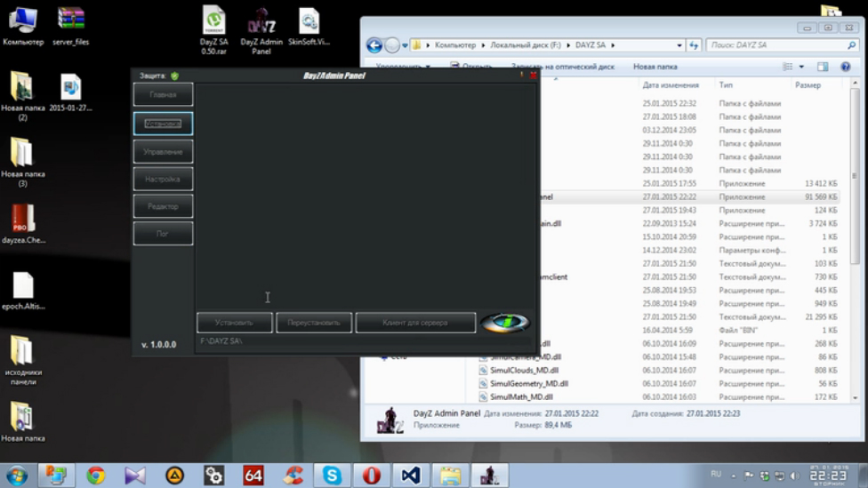Viewport: 868px width, 488px height.
Task: Click the round green logo button in admin panel
Action: click(505, 322)
